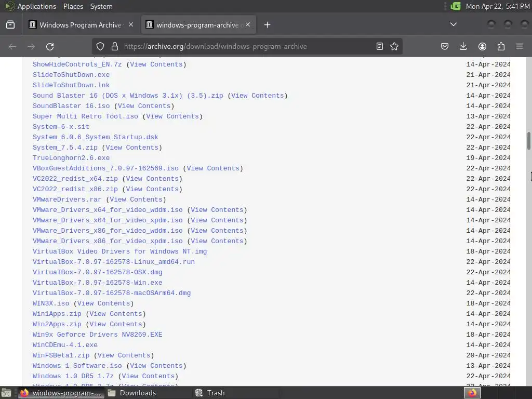The width and height of the screenshot is (532, 399).
Task: Download VirtualBox-7.0.97-162578-macOSArm64.dmg
Action: (x=112, y=293)
